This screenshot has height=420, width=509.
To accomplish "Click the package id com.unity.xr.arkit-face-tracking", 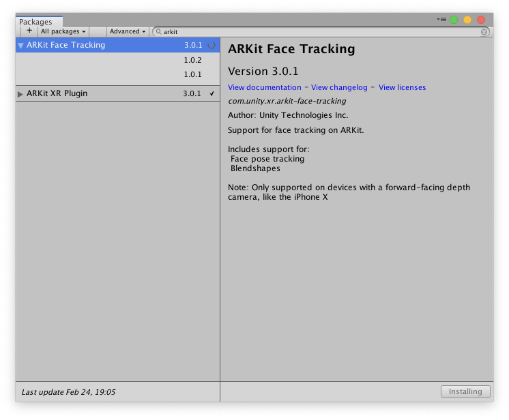I will point(287,101).
